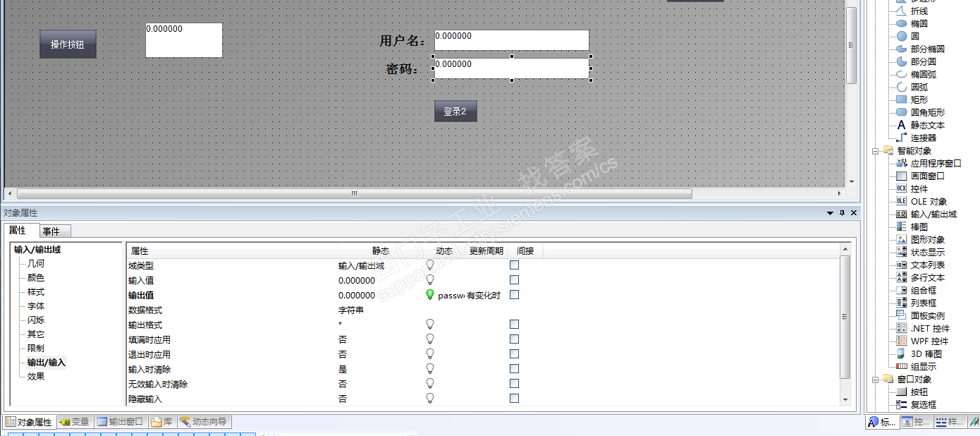
Task: Select the 3D 棒图 object
Action: pos(926,353)
